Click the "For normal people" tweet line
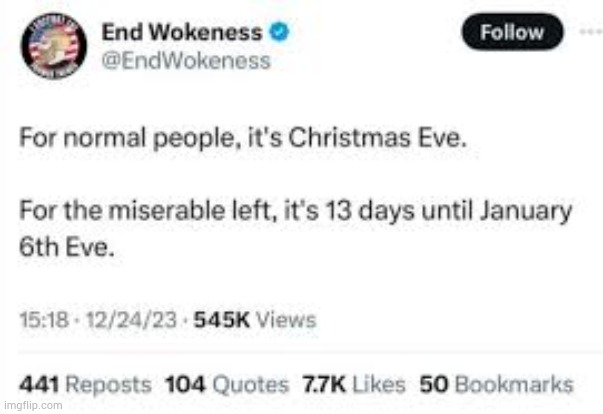603x414 pixels. (243, 138)
